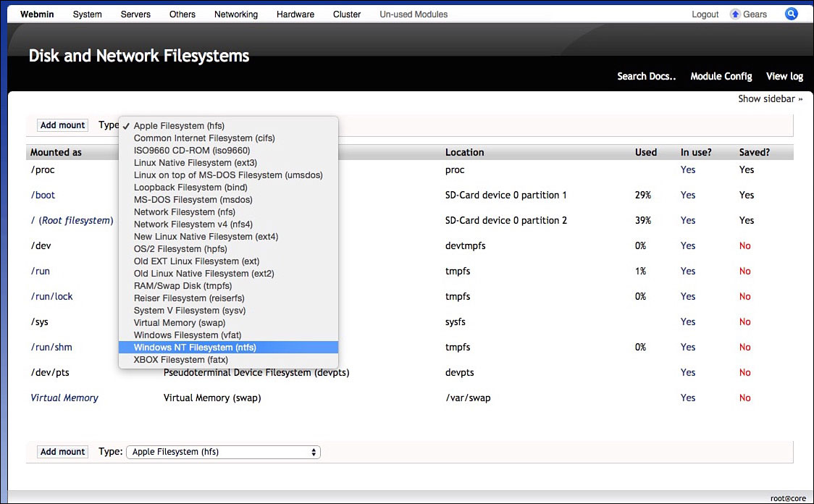The width and height of the screenshot is (814, 504).
Task: Open the bottom Type filesystem dropdown
Action: point(223,452)
